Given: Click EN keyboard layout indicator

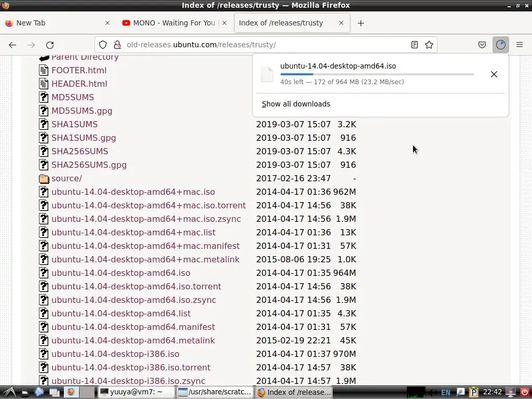Looking at the screenshot, I should (445, 393).
